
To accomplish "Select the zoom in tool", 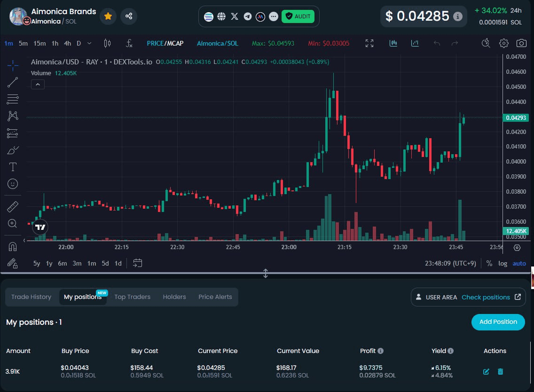I will (x=13, y=223).
